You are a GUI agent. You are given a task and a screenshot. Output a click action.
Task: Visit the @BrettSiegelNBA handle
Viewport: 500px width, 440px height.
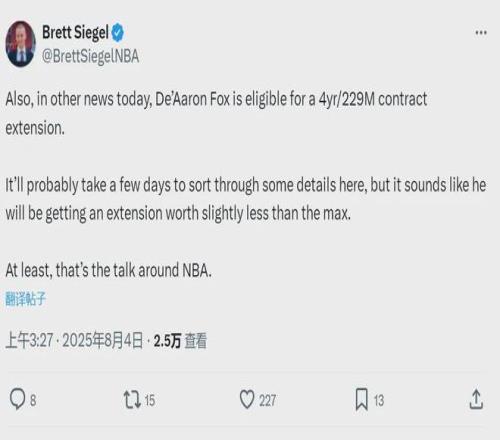(x=90, y=56)
